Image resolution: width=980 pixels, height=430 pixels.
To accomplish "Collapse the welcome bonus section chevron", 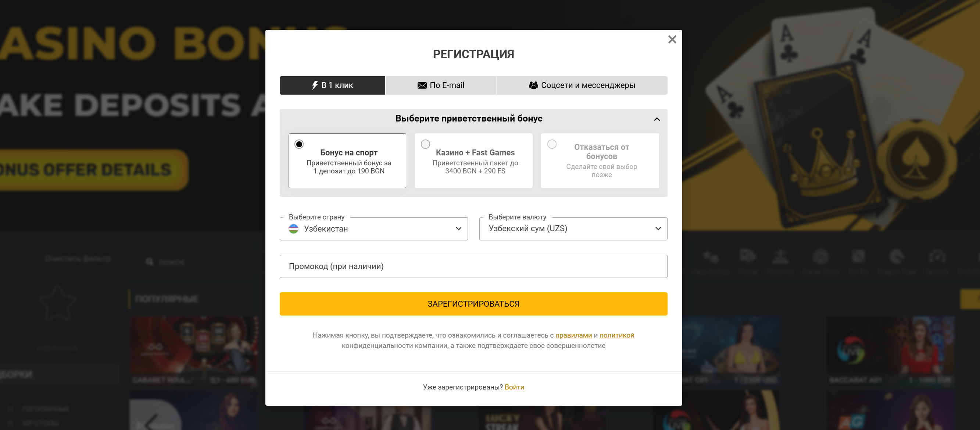I will (657, 119).
